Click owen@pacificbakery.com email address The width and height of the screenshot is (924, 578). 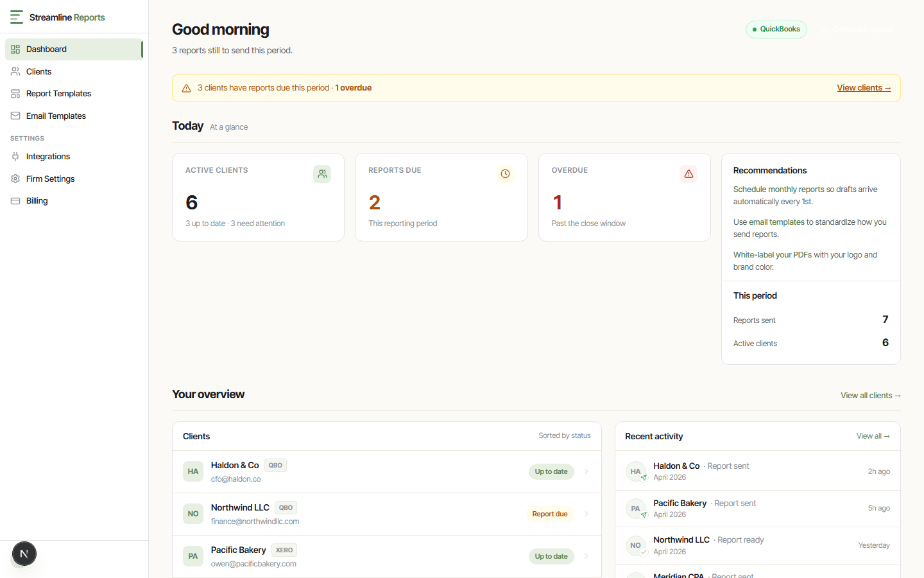[253, 564]
